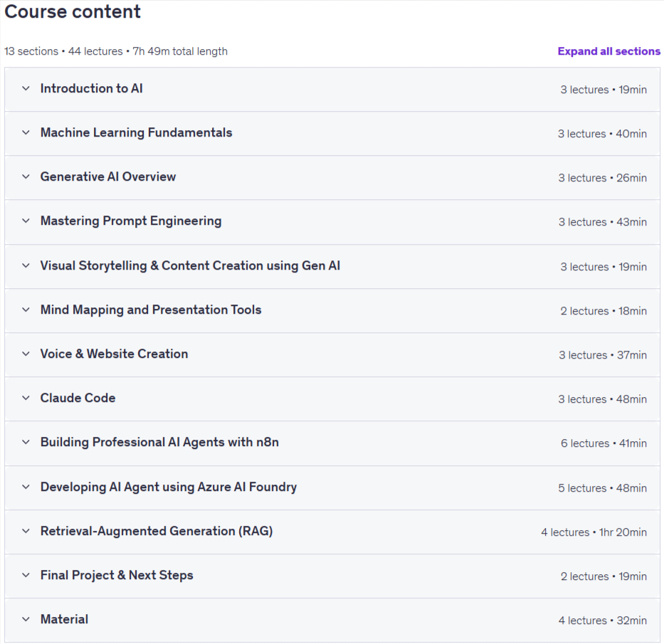Image resolution: width=664 pixels, height=644 pixels.
Task: Expand the Azure AI Foundry chevron
Action: [26, 487]
